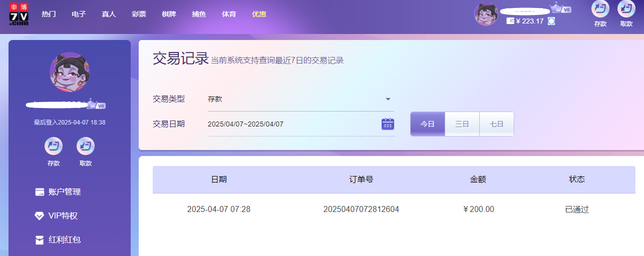Open 账户管理 in the sidebar

coord(64,192)
